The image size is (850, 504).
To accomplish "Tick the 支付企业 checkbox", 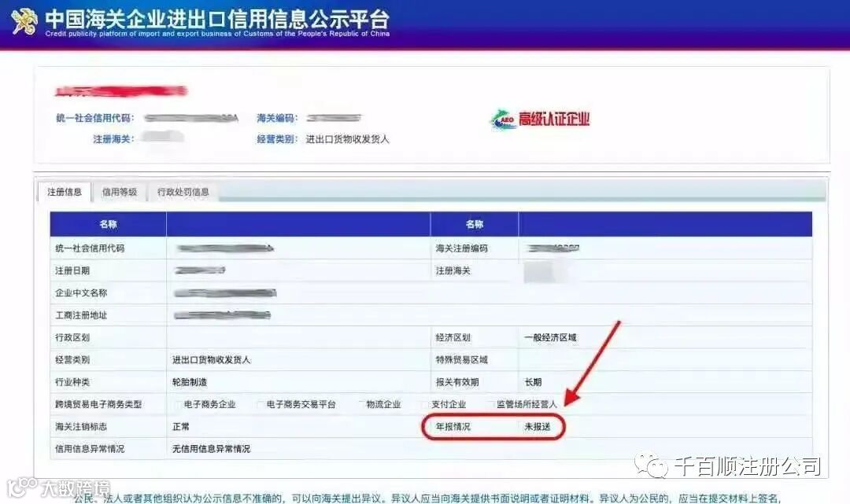I will point(426,404).
